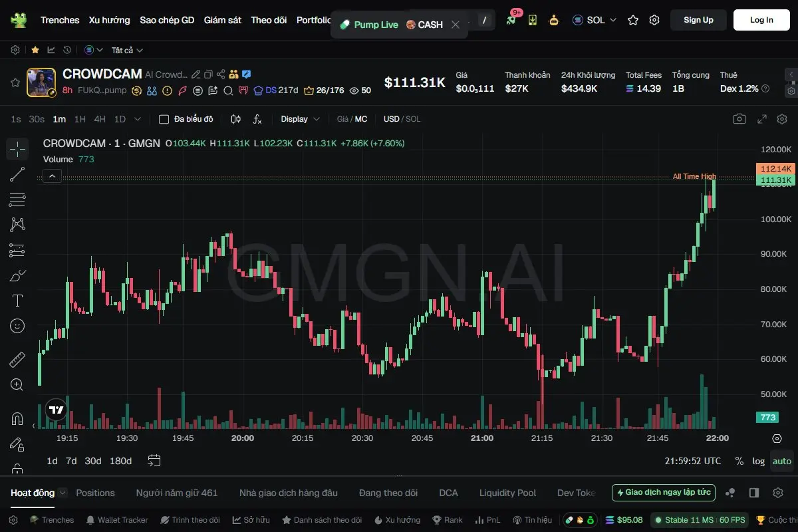Favorite CROWDCAM with the star outline
The width and height of the screenshot is (798, 532).
pos(15,82)
